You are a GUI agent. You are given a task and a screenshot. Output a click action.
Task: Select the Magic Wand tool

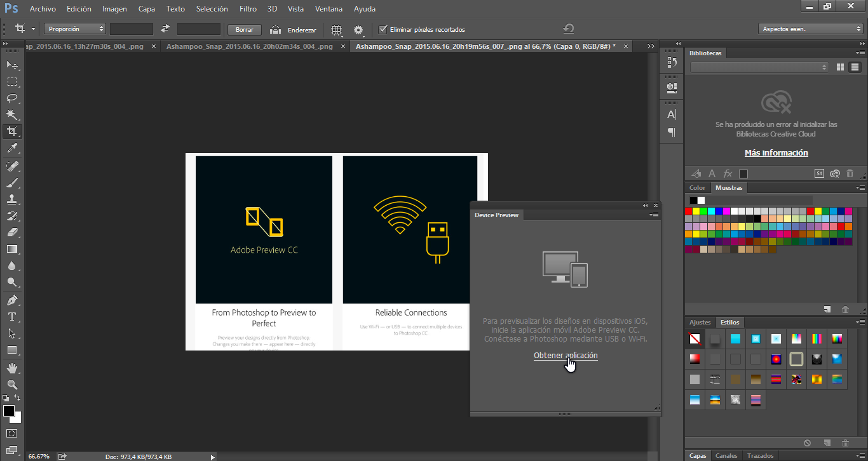coord(12,115)
